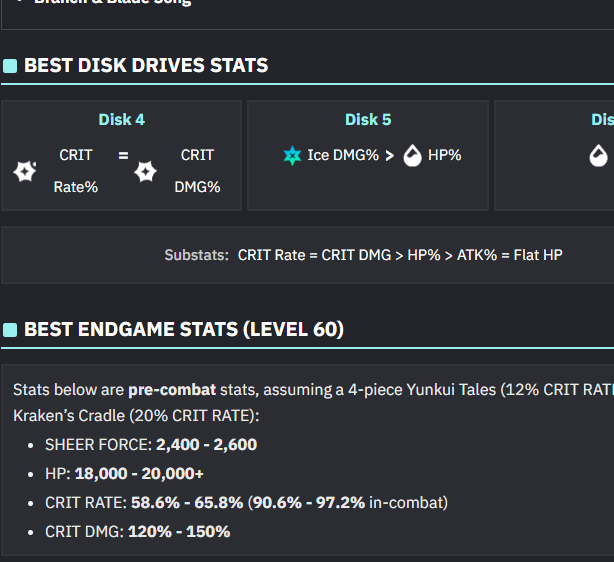
Task: Select the Disk 4 heading
Action: (x=121, y=120)
